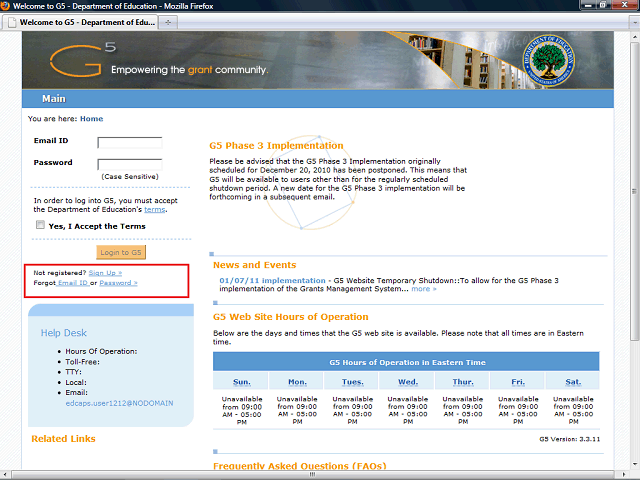Click the 'Sign Up' link

pyautogui.click(x=105, y=273)
